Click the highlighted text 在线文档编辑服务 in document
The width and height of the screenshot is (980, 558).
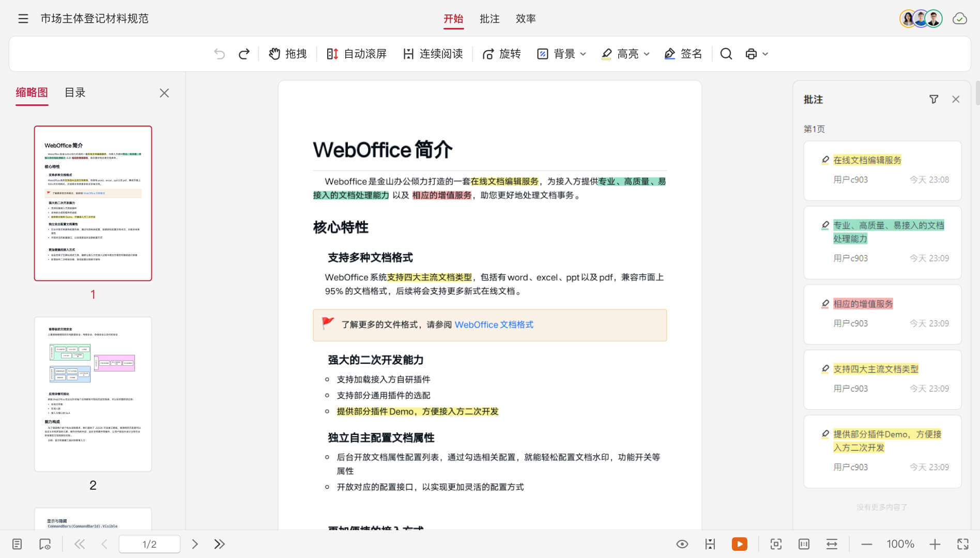(x=504, y=181)
